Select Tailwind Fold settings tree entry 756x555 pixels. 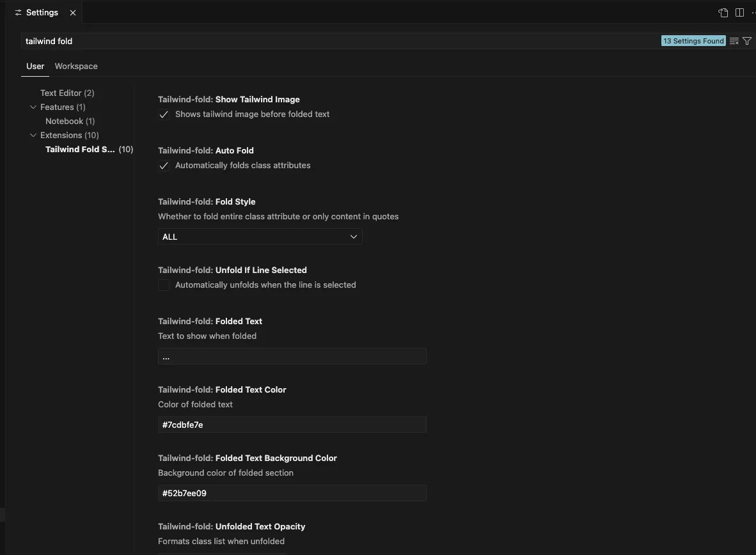pyautogui.click(x=89, y=149)
